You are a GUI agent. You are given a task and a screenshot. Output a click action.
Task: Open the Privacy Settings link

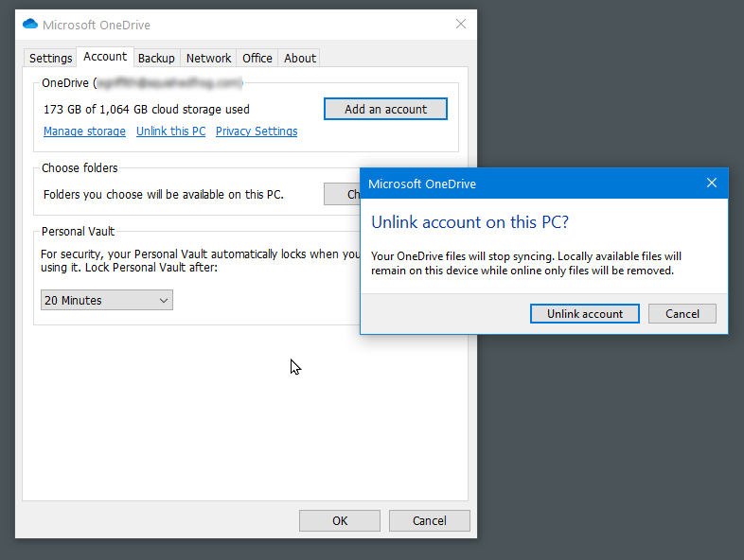point(257,131)
